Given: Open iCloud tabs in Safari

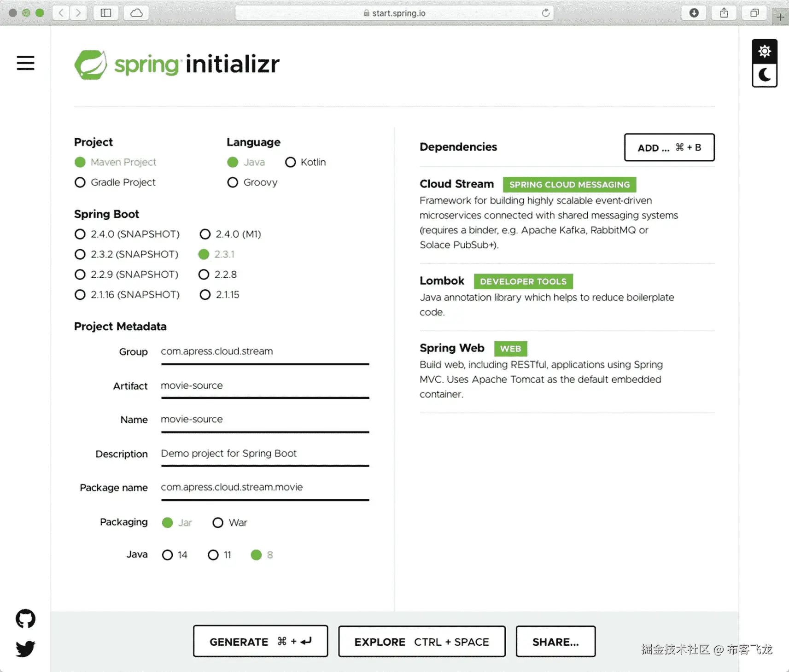Looking at the screenshot, I should point(136,13).
